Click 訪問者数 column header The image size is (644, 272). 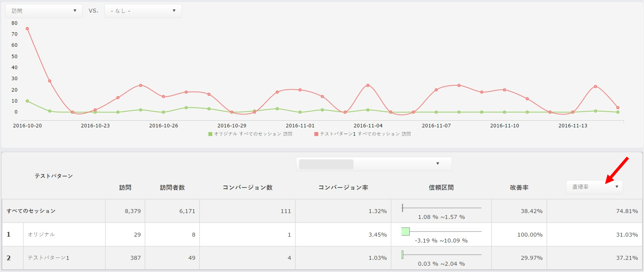pos(172,188)
